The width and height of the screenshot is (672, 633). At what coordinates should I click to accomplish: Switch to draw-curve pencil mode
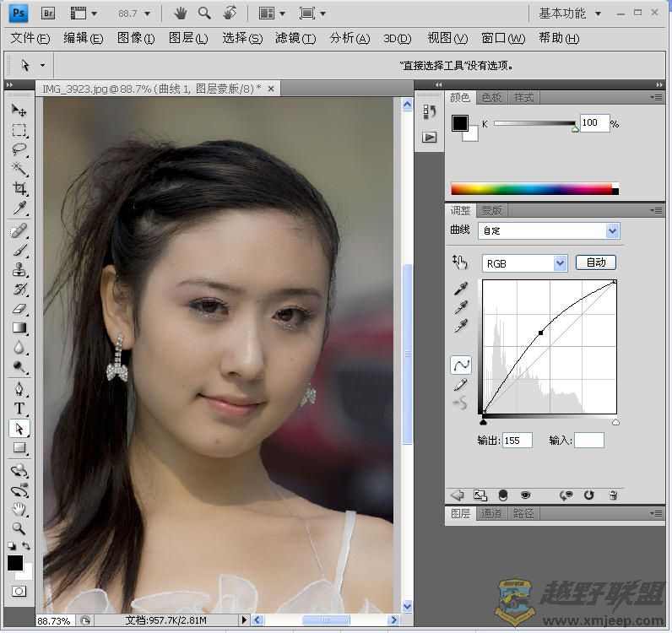461,385
